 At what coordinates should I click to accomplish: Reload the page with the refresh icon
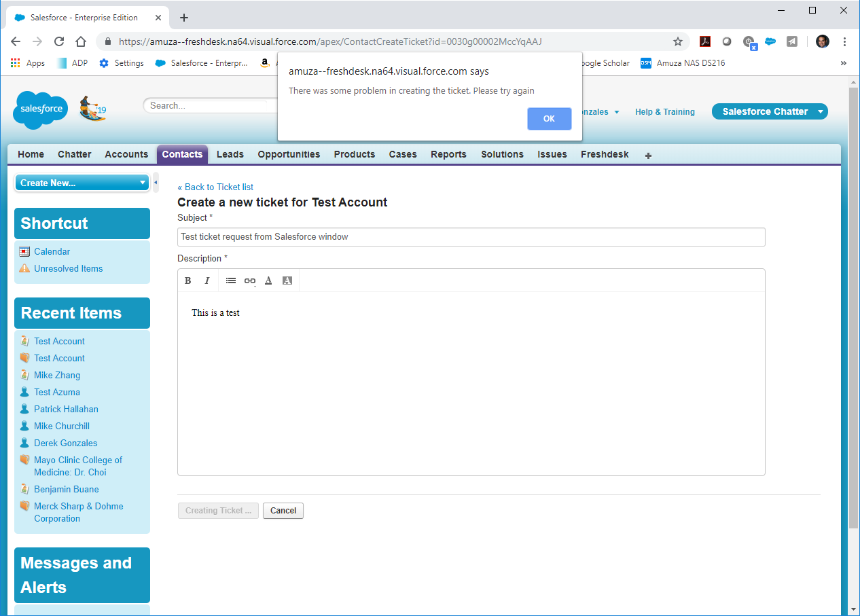point(59,41)
